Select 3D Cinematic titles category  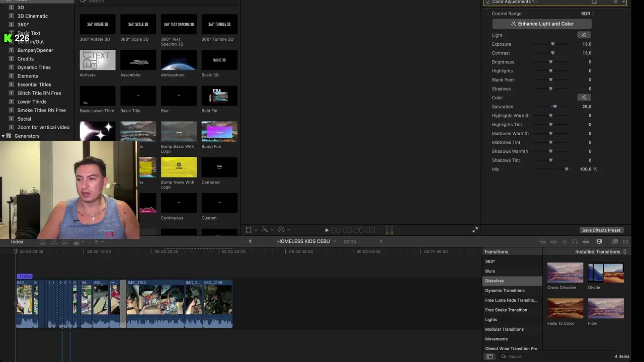click(33, 16)
